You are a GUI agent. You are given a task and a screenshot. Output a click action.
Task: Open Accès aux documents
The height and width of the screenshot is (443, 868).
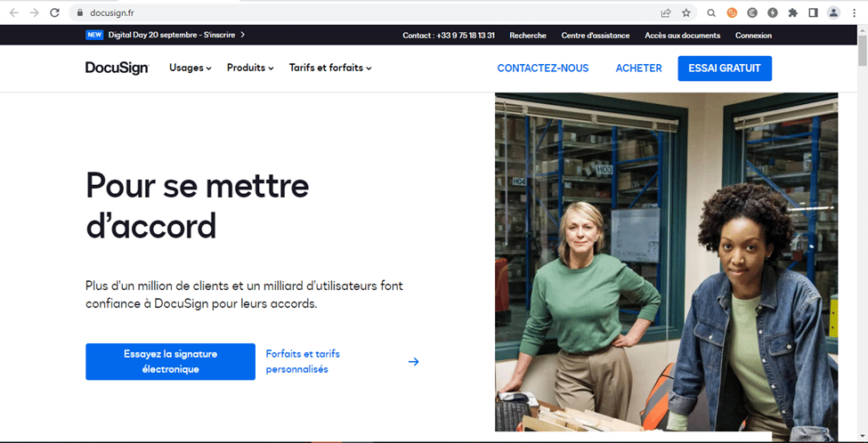[x=682, y=36]
